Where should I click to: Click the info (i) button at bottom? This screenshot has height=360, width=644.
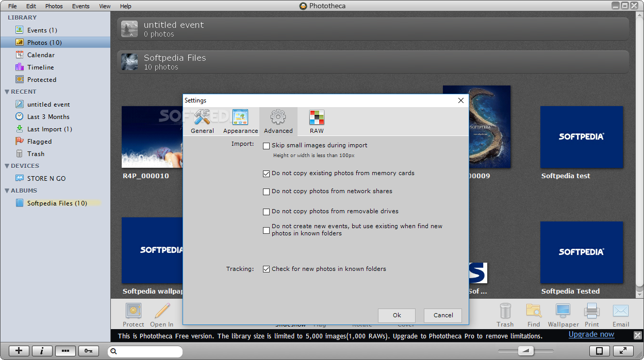pos(42,351)
